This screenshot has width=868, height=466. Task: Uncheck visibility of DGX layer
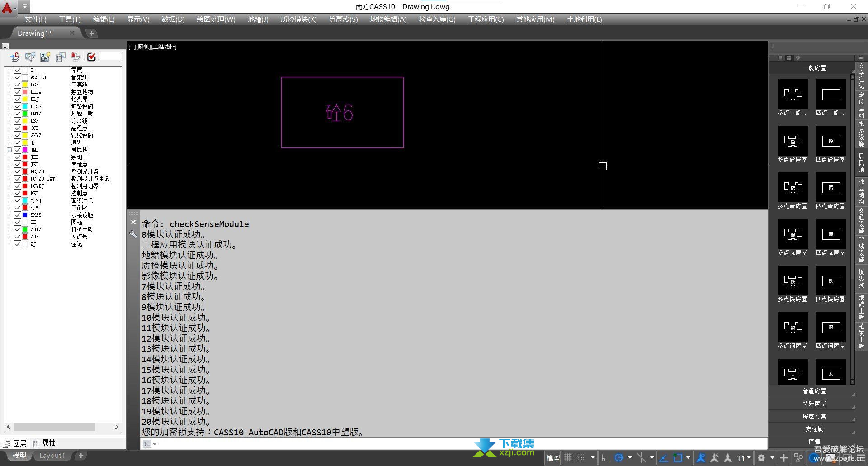[17, 85]
